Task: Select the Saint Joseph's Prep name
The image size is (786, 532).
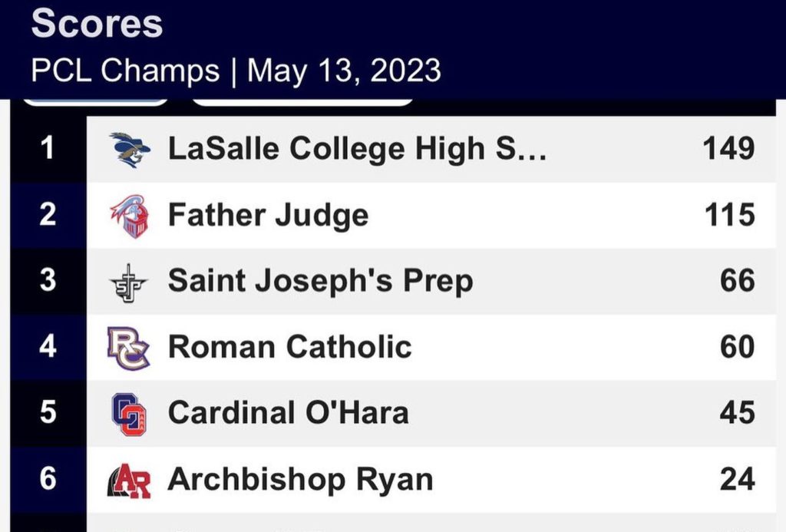Action: click(x=320, y=282)
